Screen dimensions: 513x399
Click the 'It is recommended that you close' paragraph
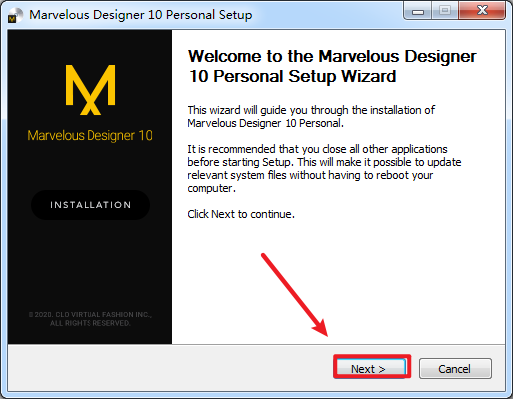(324, 169)
